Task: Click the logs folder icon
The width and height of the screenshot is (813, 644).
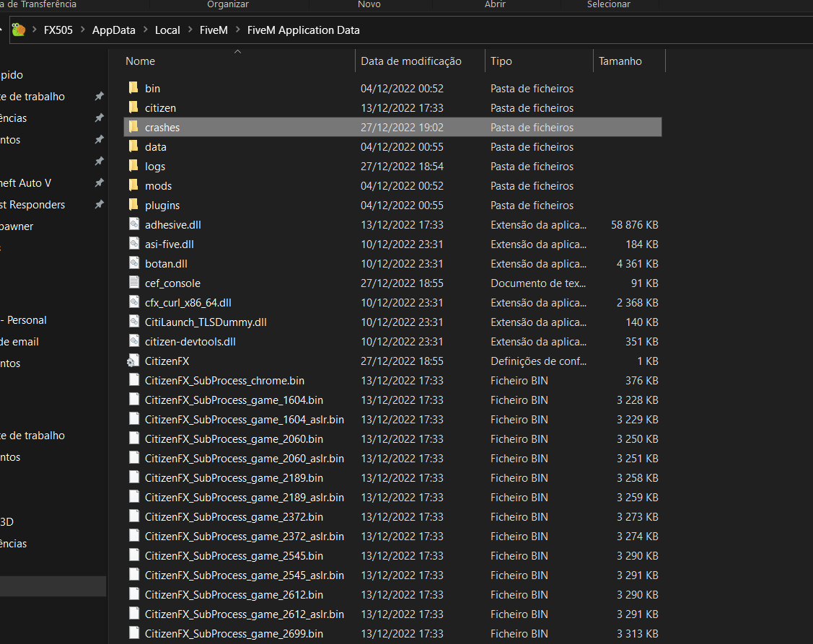Action: click(x=133, y=165)
